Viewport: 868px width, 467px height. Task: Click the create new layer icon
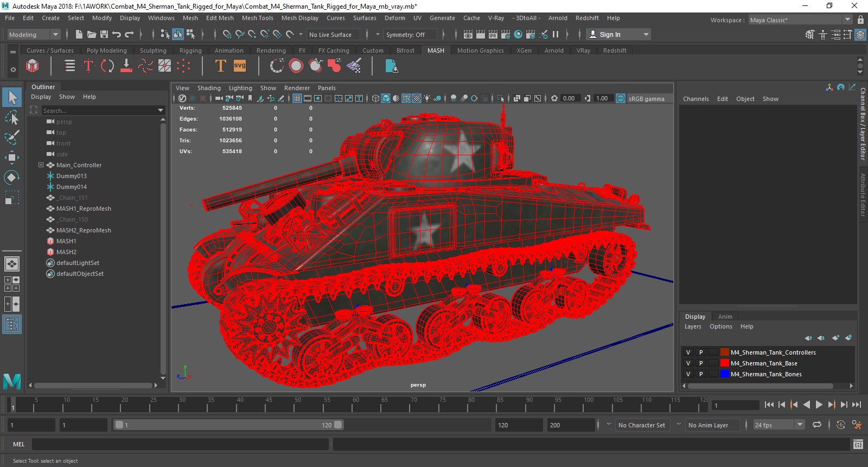[835, 338]
